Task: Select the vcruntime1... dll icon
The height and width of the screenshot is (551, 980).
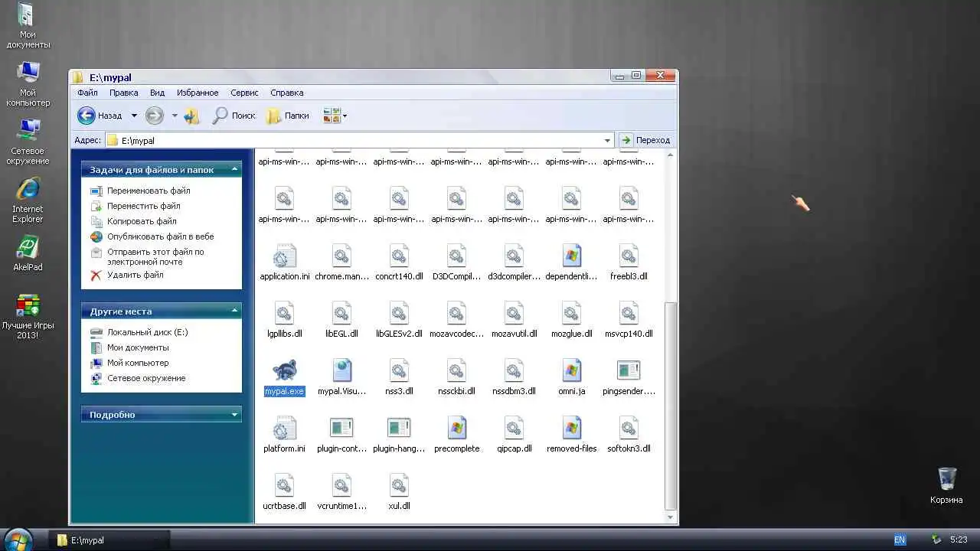Action: pyautogui.click(x=341, y=485)
